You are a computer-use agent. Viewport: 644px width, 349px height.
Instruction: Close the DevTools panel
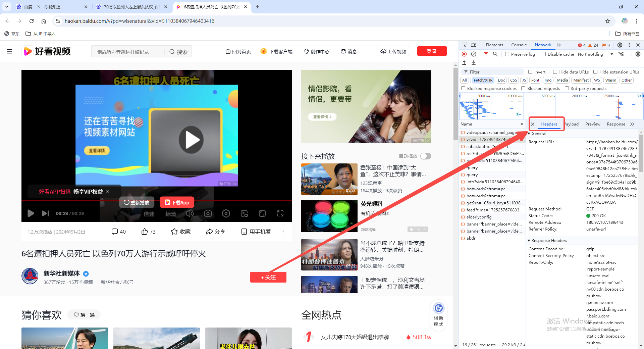[638, 45]
